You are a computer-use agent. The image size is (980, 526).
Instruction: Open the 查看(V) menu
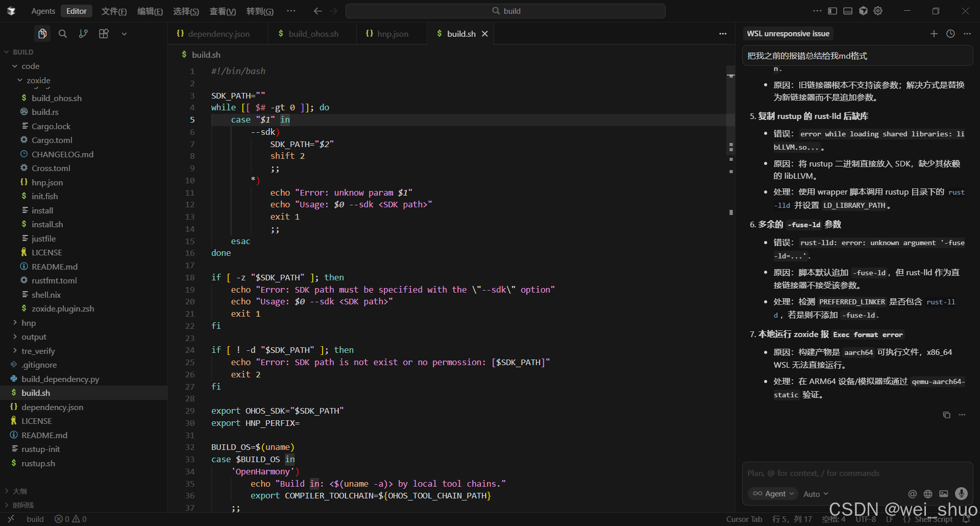point(223,11)
